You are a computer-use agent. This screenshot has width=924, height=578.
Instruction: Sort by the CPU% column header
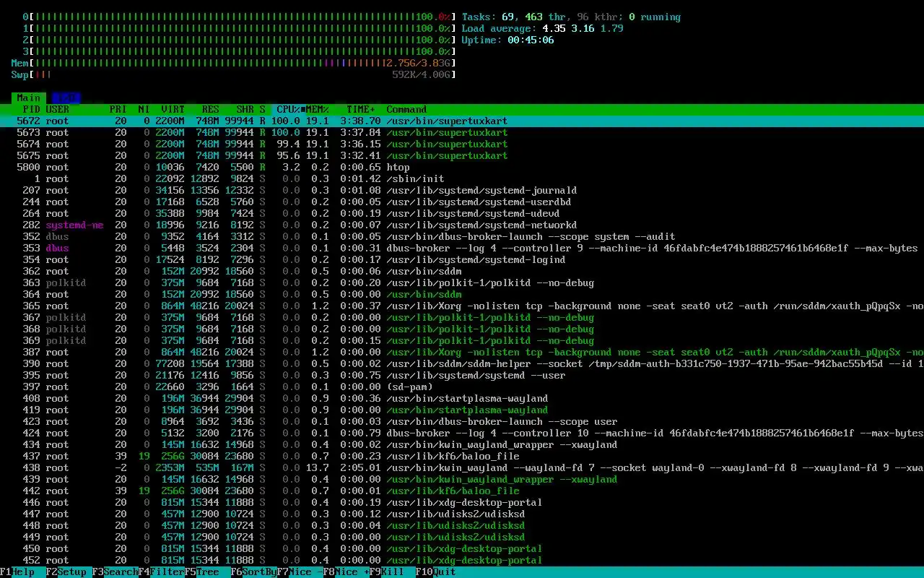click(x=289, y=109)
